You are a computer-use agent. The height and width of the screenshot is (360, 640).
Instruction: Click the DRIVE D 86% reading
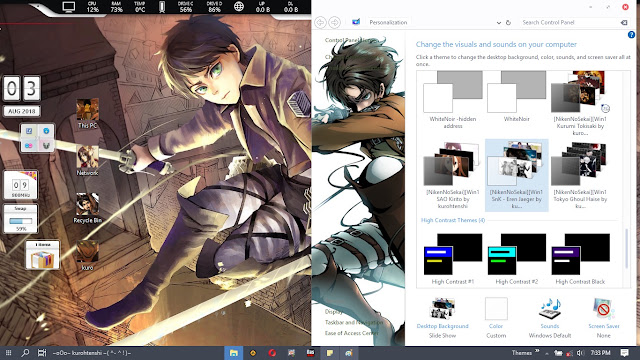tap(214, 7)
